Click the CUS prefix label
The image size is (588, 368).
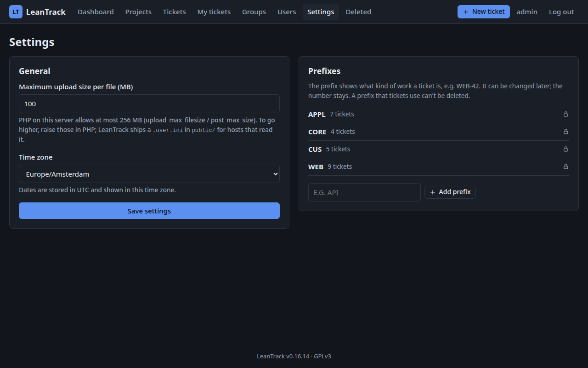[315, 149]
